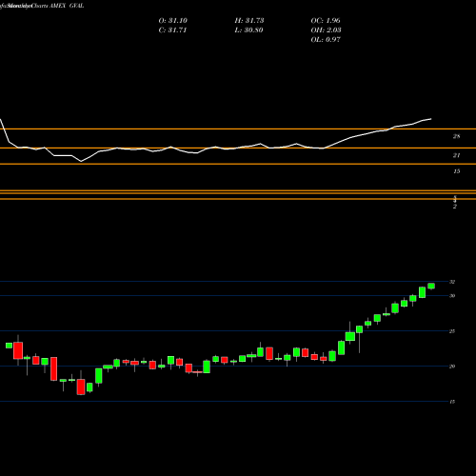Click the "AMEX GVAL" chart title
This screenshot has width=476, height=476.
coord(67,6)
